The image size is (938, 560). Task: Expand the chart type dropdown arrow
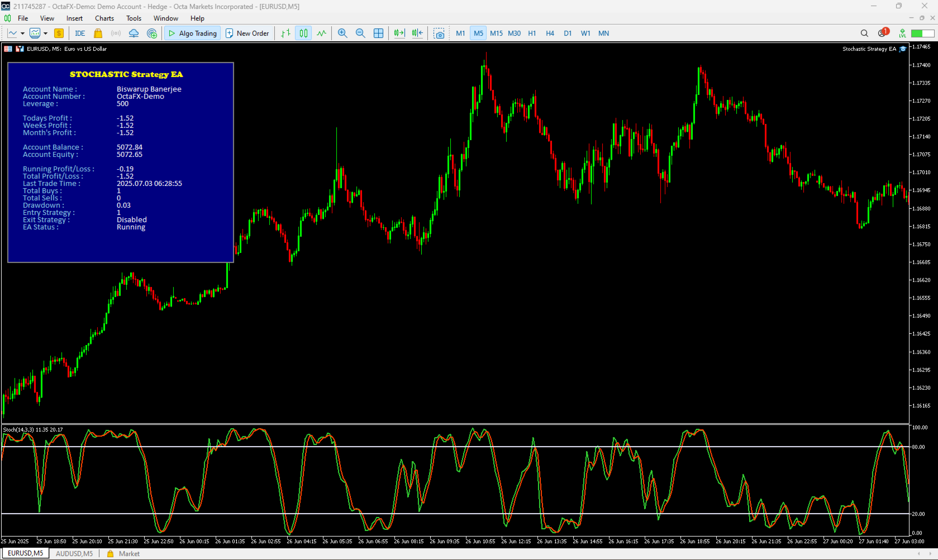[x=22, y=33]
